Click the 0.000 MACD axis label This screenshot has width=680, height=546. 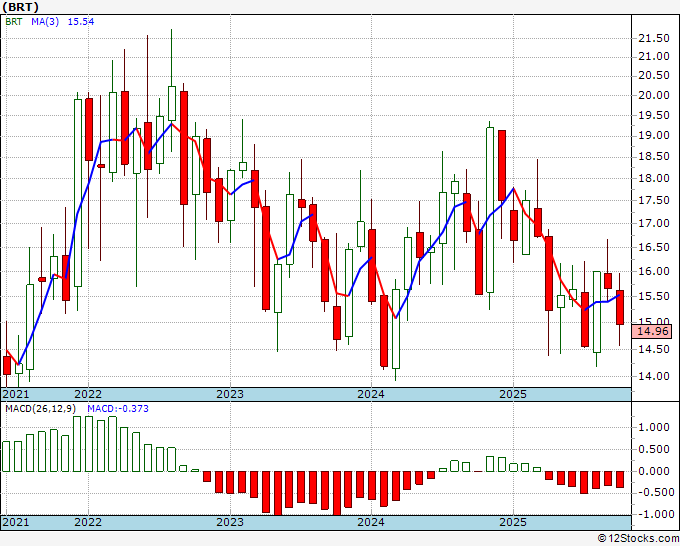pyautogui.click(x=654, y=471)
